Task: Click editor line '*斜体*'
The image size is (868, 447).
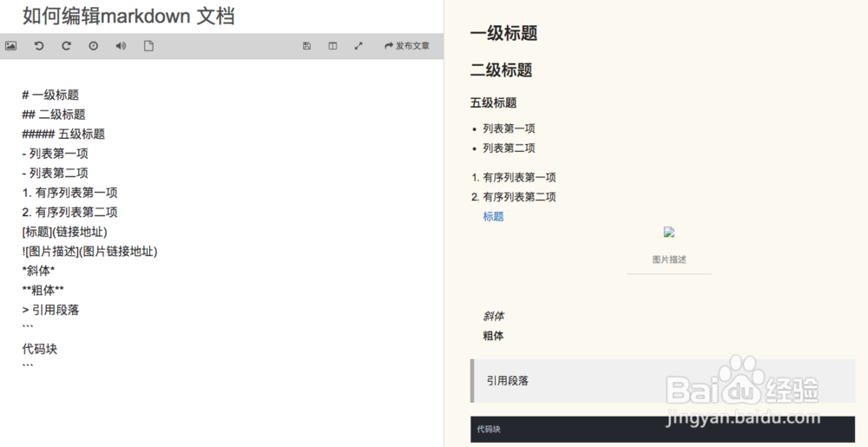Action: [39, 271]
